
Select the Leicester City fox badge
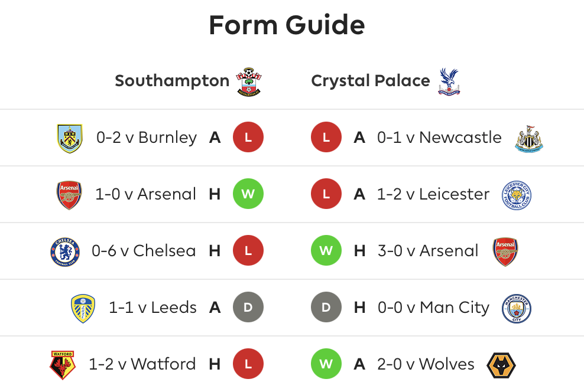[517, 195]
